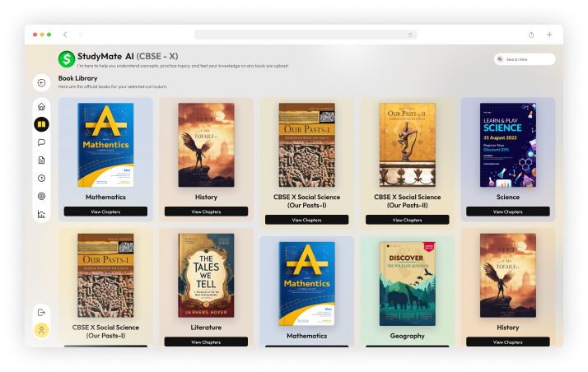Click the browser back chevron
The height and width of the screenshot is (372, 588).
(65, 35)
